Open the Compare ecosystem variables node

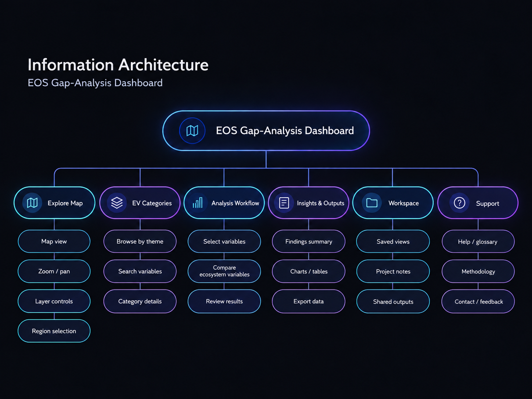coord(224,271)
